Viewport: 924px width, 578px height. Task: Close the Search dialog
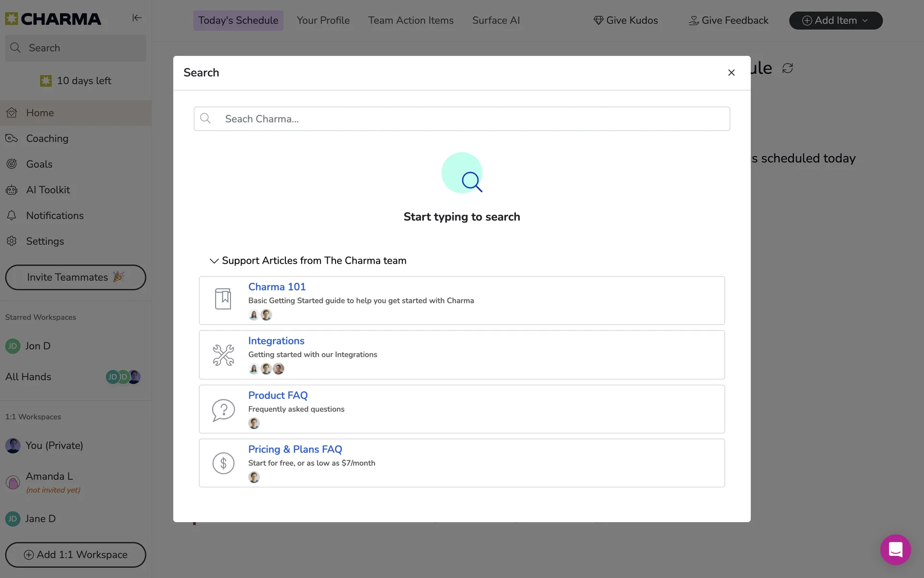click(x=731, y=73)
